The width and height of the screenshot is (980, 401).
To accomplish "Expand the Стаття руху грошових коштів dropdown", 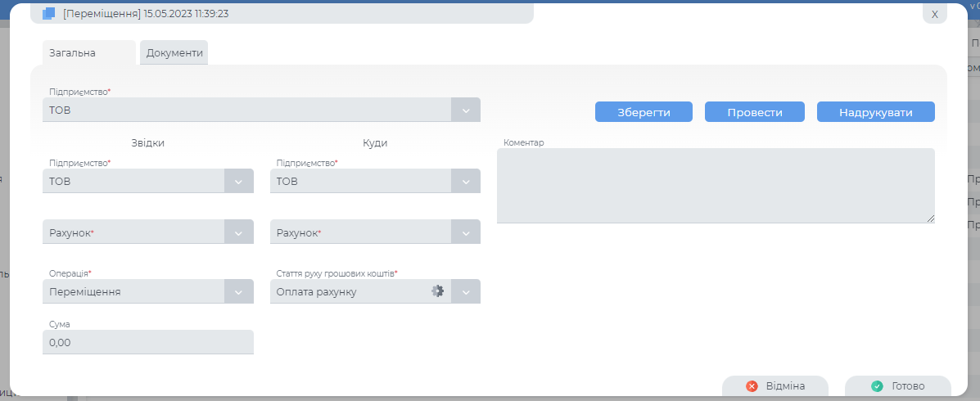I will click(465, 291).
